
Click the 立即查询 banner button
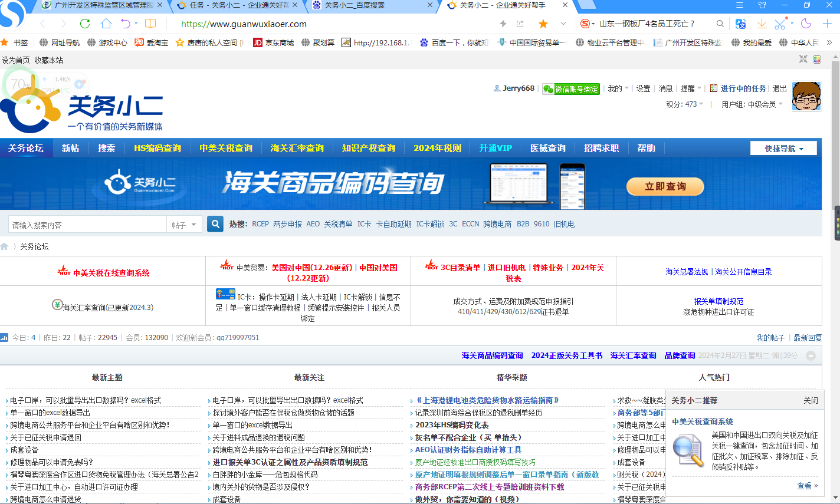point(665,186)
